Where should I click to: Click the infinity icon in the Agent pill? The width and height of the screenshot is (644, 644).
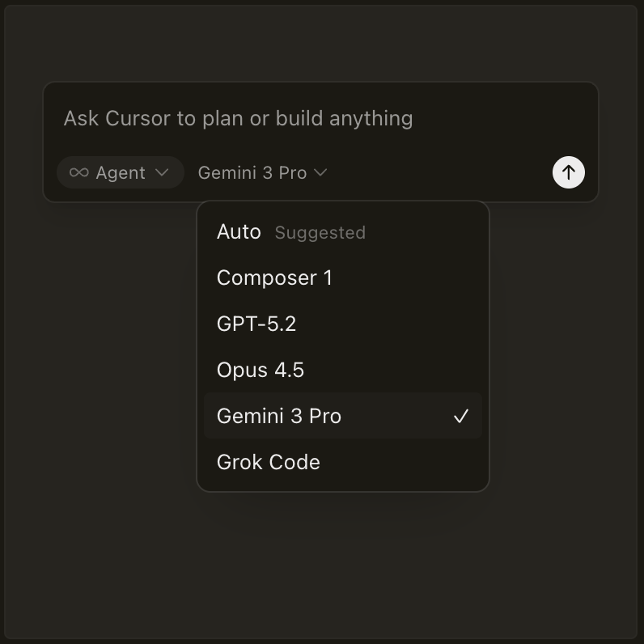coord(79,172)
